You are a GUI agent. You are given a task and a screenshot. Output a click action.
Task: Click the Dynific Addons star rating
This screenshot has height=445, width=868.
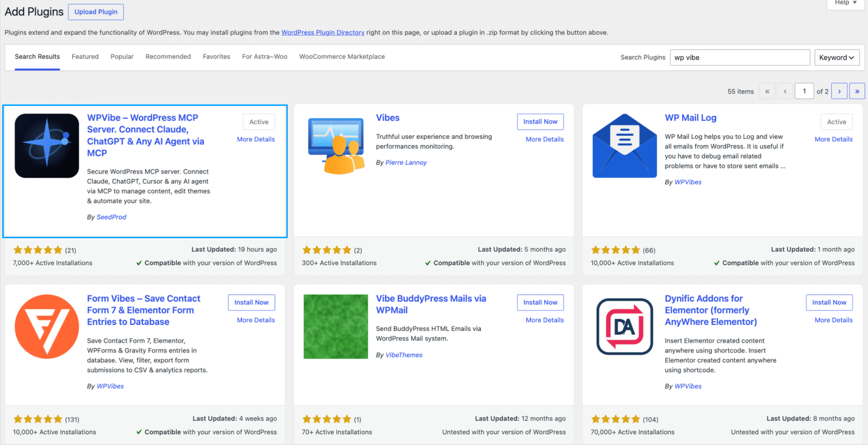pyautogui.click(x=615, y=419)
